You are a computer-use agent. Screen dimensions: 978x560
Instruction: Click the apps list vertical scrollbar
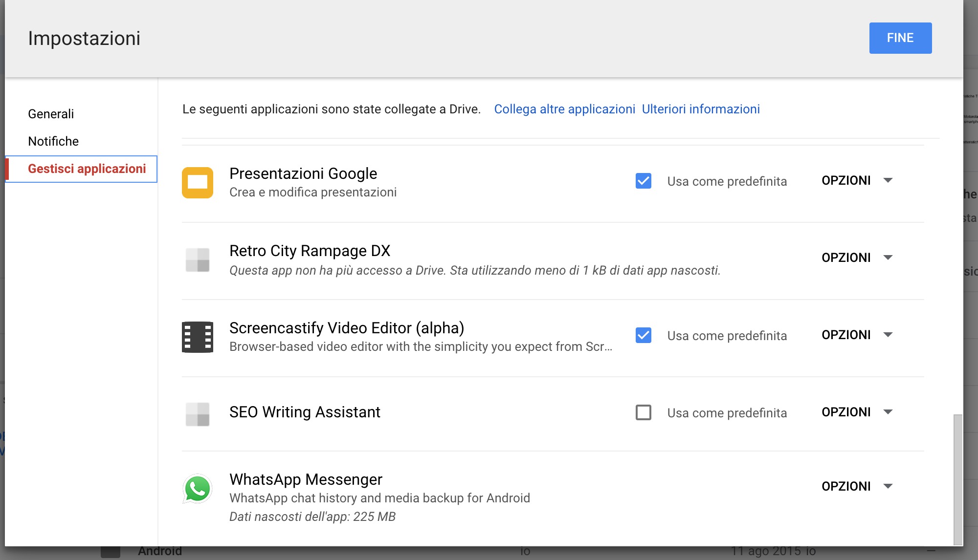957,479
